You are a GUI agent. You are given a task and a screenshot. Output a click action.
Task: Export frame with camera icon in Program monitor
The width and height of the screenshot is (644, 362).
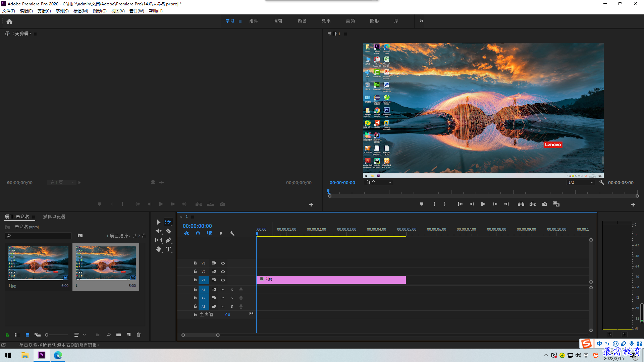tap(545, 204)
